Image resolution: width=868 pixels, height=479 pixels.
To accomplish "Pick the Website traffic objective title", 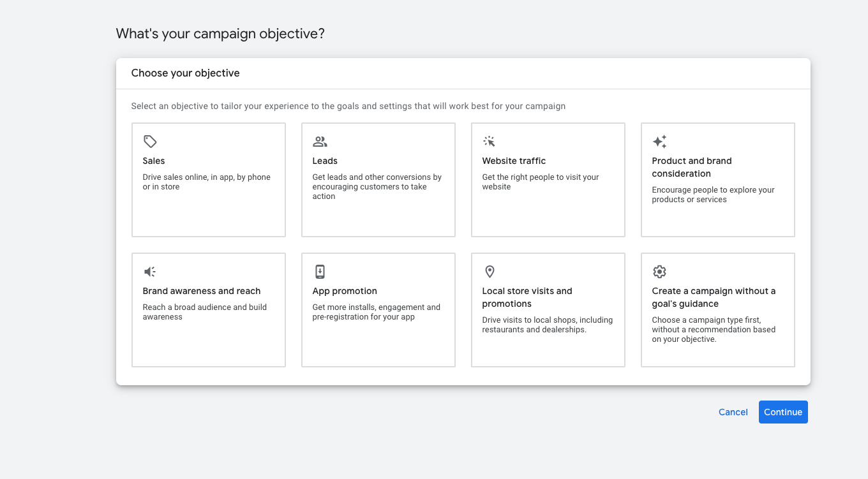I will tap(514, 161).
